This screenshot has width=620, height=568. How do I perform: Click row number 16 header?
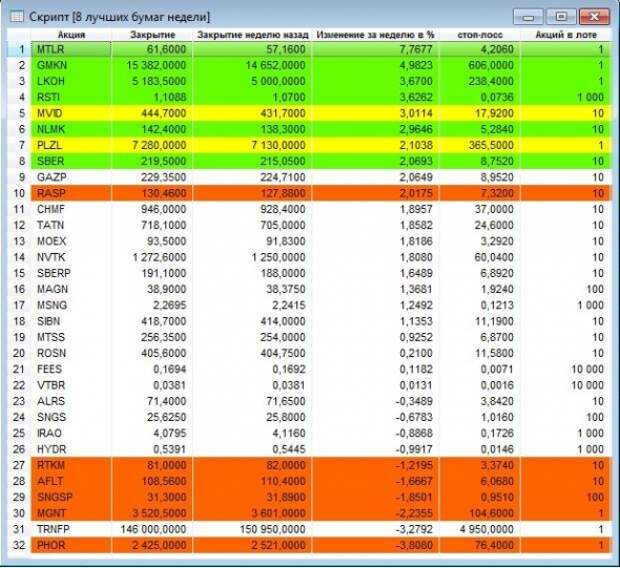pos(19,290)
